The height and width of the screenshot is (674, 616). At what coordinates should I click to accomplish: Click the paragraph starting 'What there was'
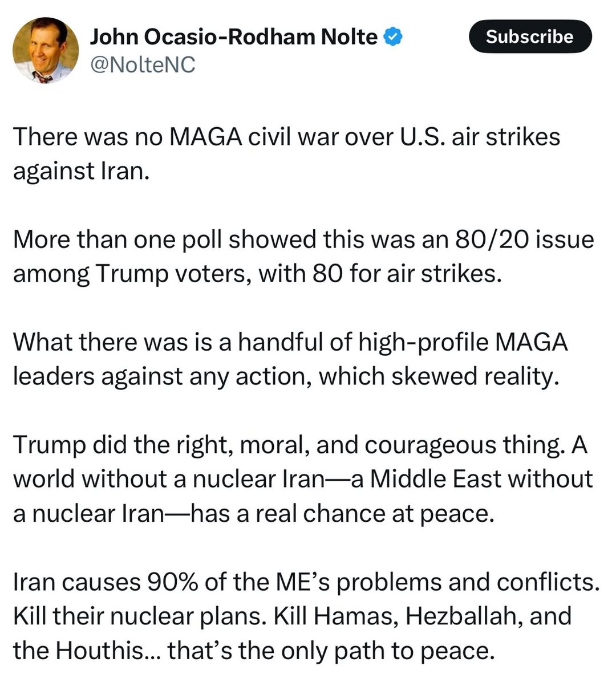tap(290, 359)
